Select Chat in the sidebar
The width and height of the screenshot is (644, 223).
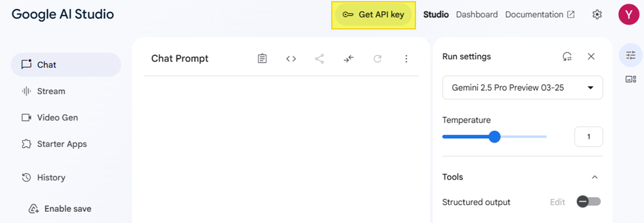click(x=66, y=64)
